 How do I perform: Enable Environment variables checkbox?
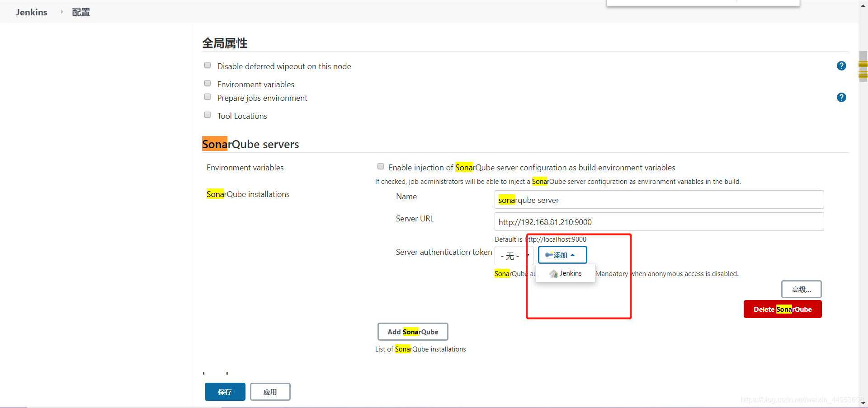click(x=208, y=84)
